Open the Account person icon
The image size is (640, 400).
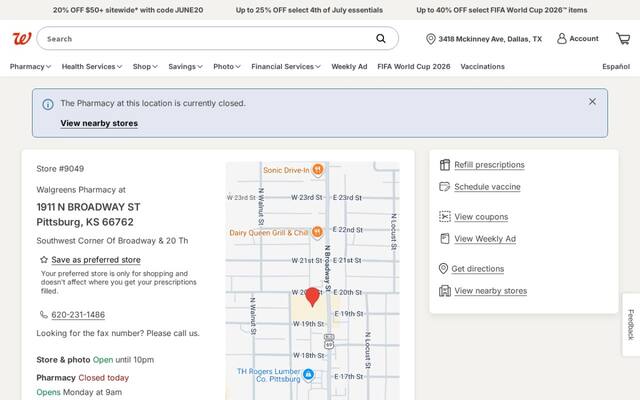[562, 38]
